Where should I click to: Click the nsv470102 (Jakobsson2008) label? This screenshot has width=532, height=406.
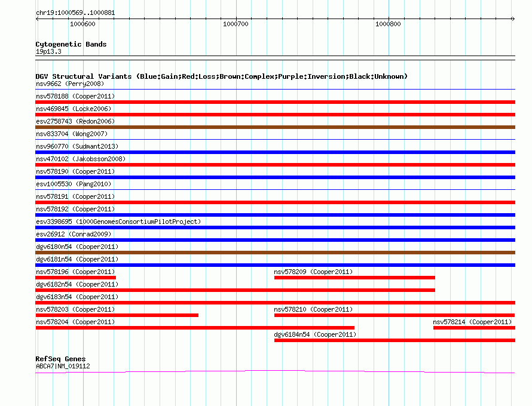81,159
